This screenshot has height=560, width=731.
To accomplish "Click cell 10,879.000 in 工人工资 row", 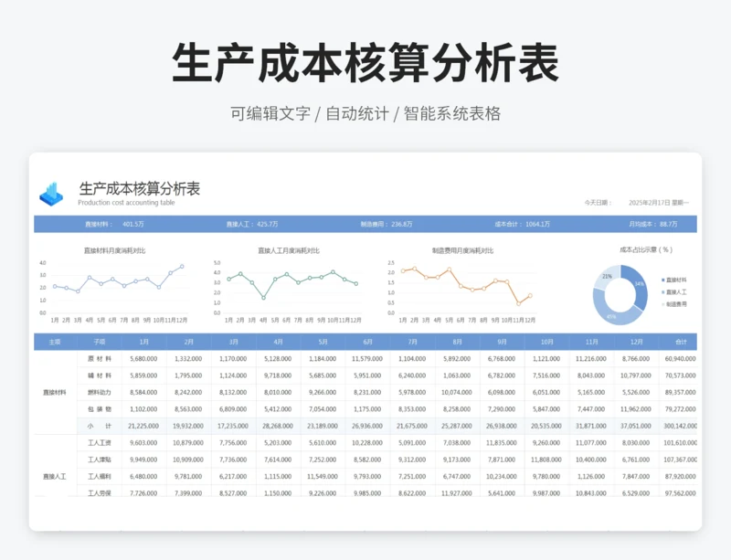I will click(x=188, y=442).
